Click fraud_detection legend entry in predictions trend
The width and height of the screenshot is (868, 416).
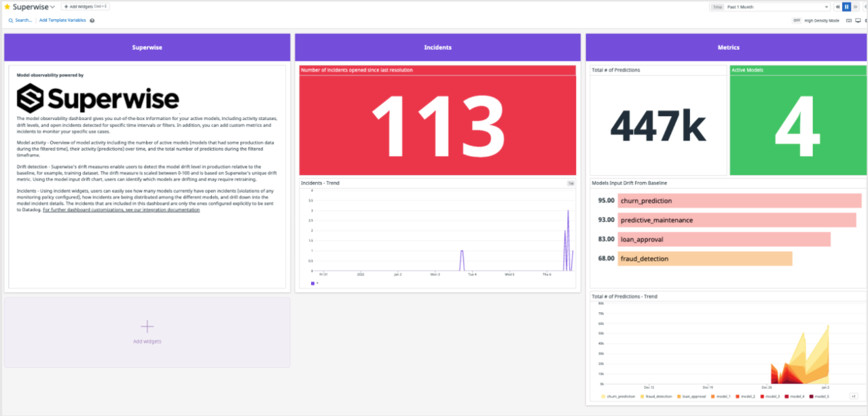click(x=656, y=396)
